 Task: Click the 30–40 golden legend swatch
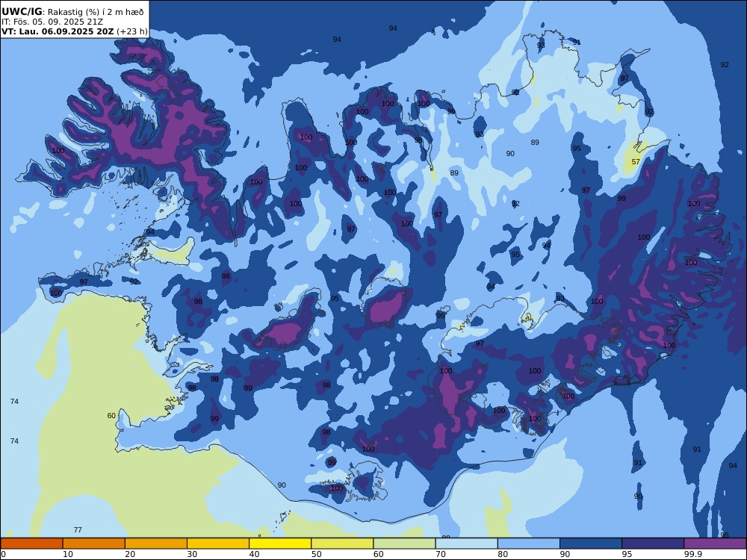[218, 544]
